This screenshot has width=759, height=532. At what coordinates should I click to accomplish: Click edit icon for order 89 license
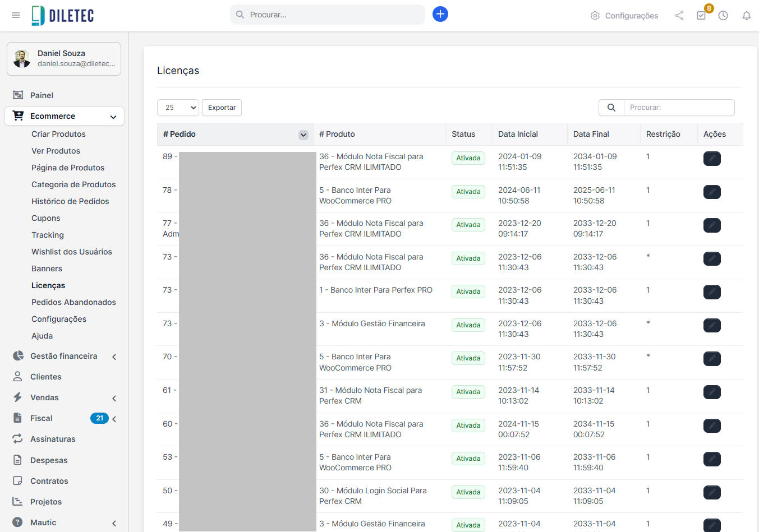pos(712,159)
